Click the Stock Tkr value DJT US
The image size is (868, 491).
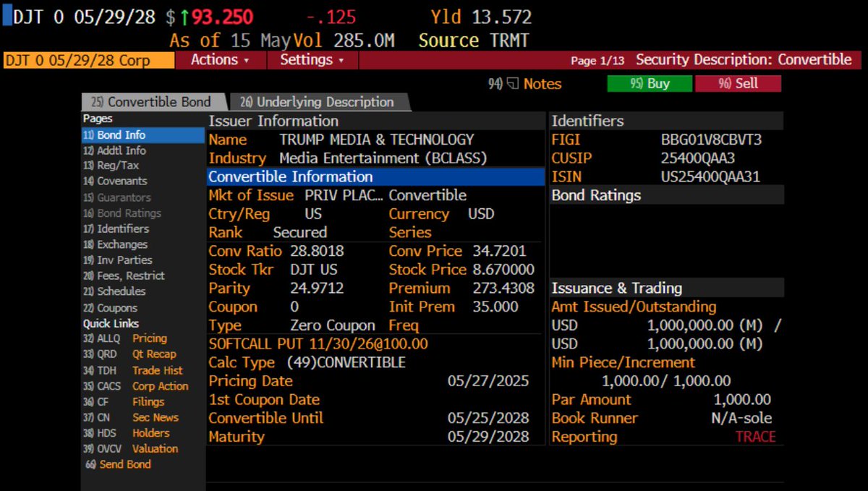tap(314, 270)
